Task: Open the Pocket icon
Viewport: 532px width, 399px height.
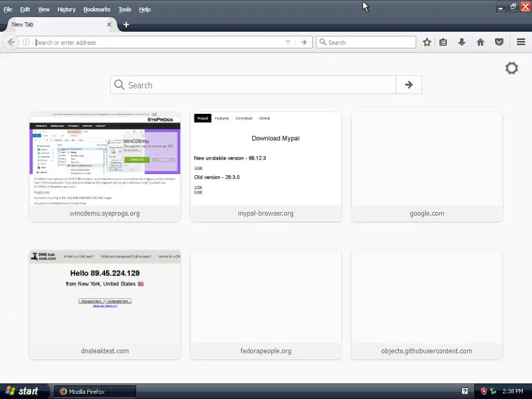Action: tap(499, 42)
